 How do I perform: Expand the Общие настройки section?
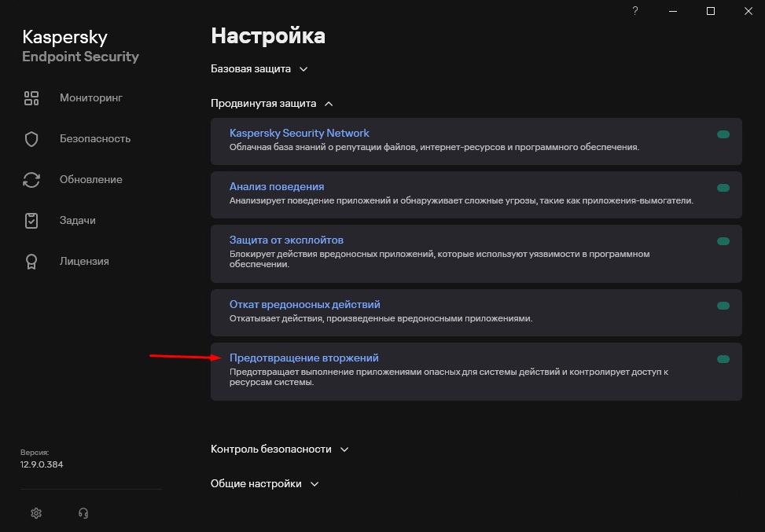[x=264, y=484]
